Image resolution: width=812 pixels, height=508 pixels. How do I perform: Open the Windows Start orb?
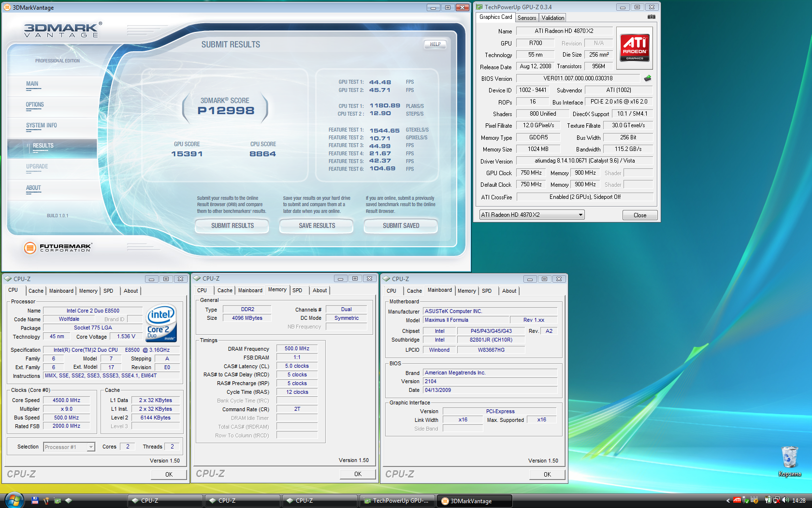[x=14, y=500]
